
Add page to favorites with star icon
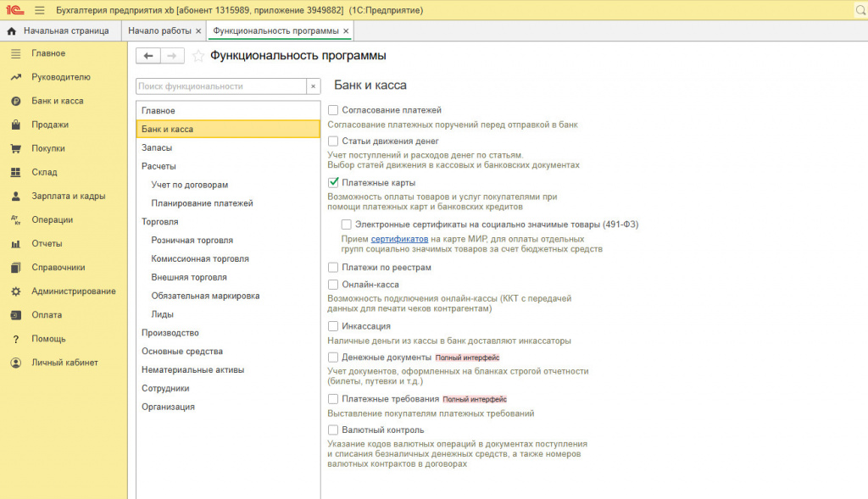[x=198, y=56]
